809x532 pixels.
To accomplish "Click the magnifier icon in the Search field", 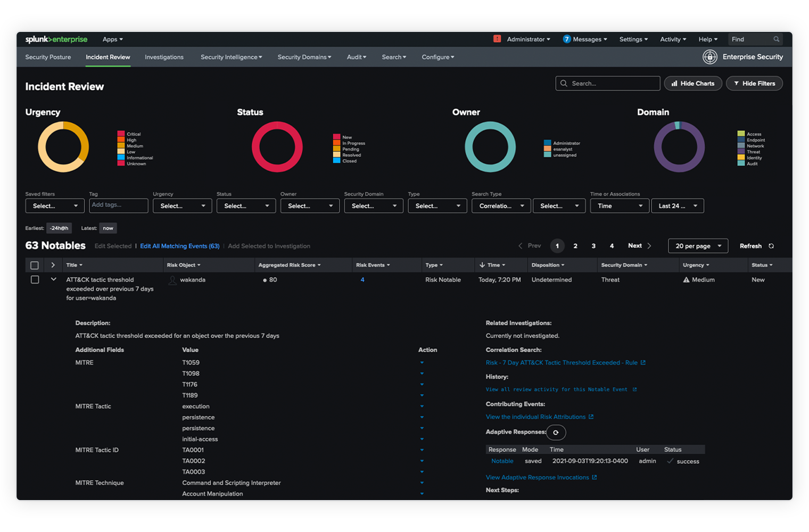I will pyautogui.click(x=564, y=83).
